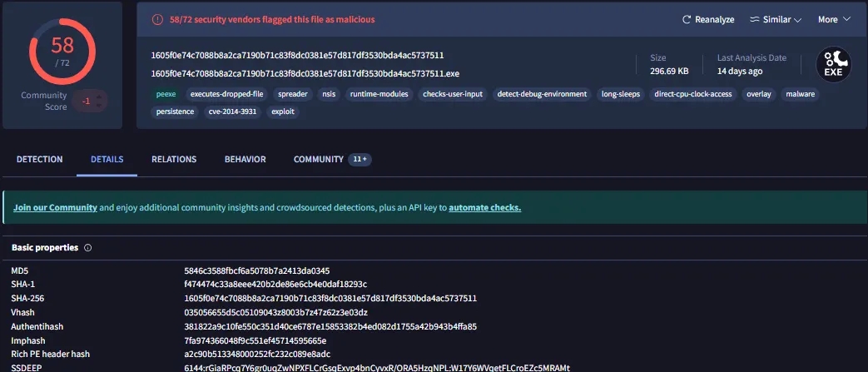Switch to the Detection tab
The height and width of the screenshot is (372, 868).
click(39, 159)
